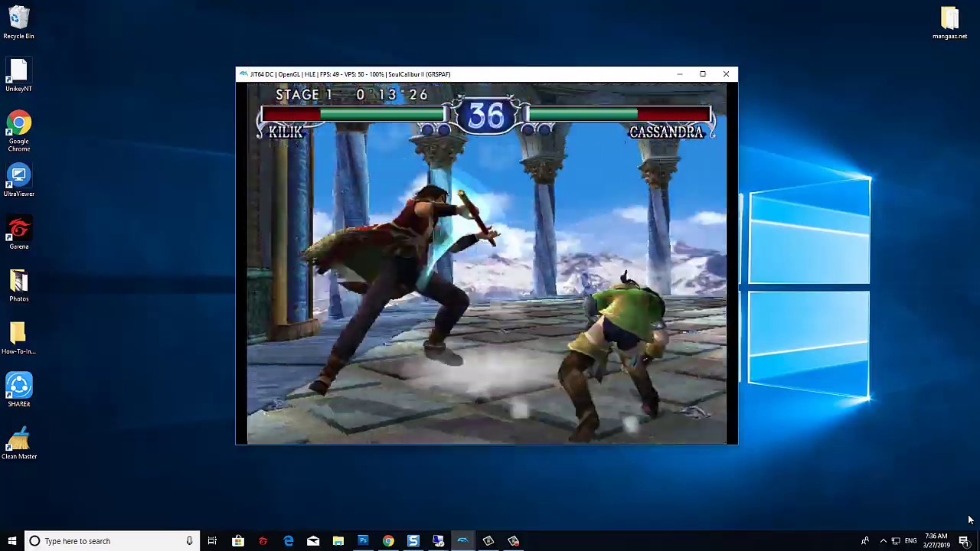
Task: Select the Google Chrome desktop shortcut
Action: (18, 132)
